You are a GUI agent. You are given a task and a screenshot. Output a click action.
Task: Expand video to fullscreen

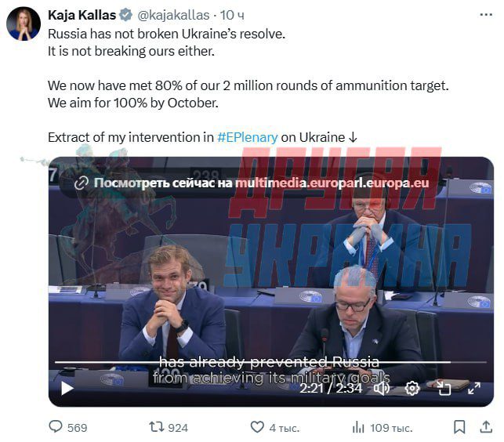[473, 388]
